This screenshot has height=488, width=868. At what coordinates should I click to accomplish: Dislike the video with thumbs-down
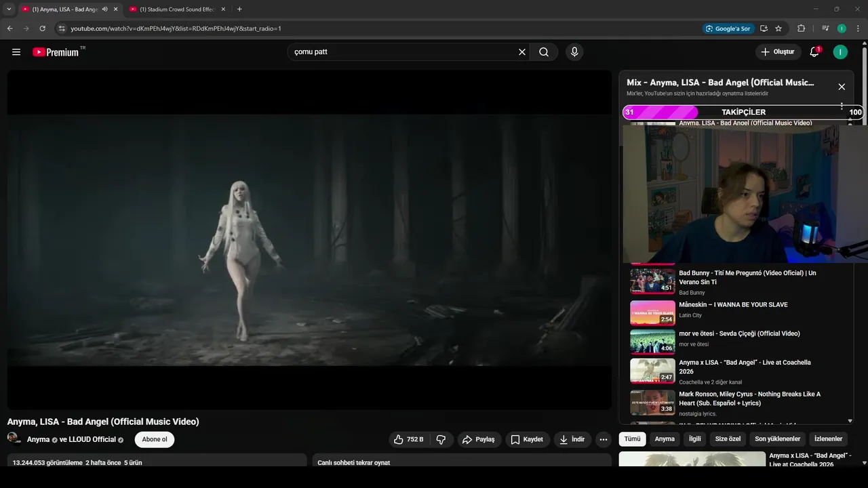click(x=441, y=439)
